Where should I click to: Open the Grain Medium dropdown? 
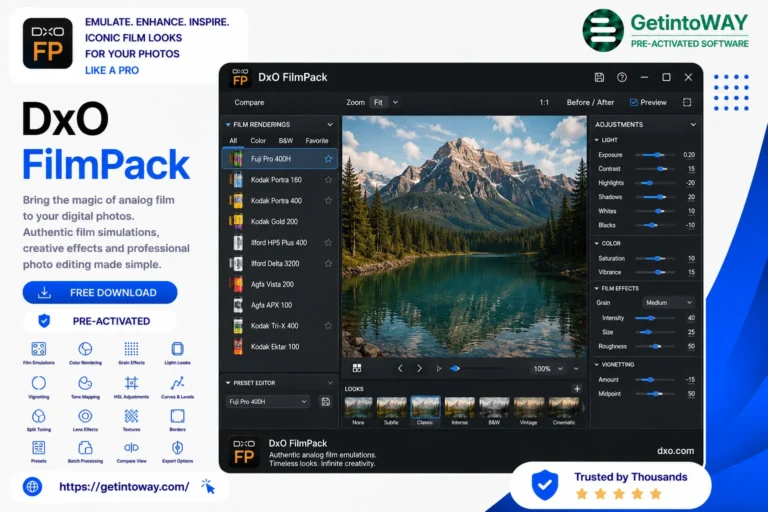pos(669,303)
